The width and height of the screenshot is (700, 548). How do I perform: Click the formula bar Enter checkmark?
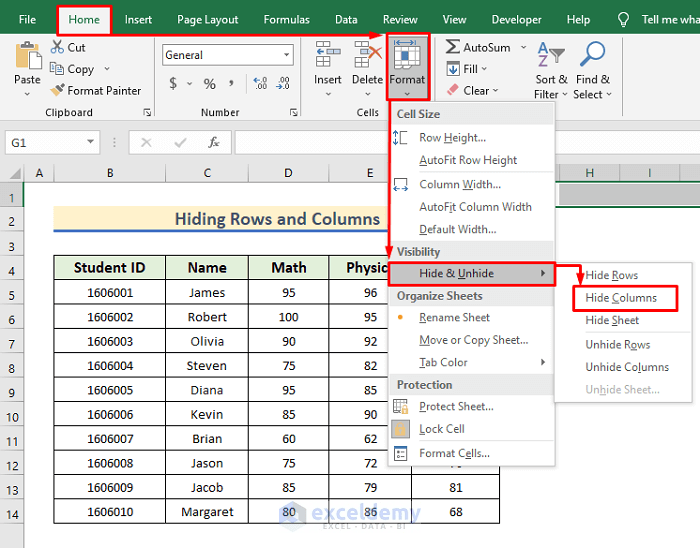point(180,142)
